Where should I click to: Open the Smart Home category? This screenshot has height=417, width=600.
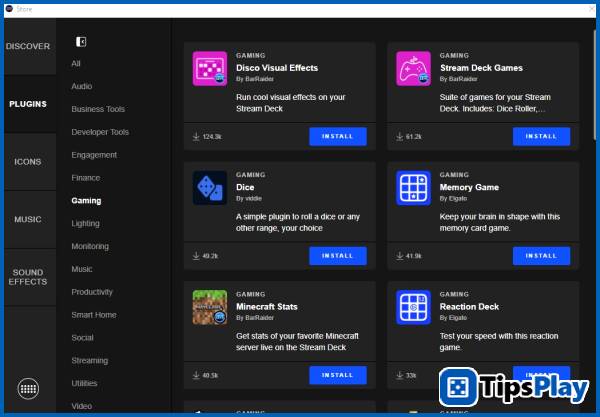click(94, 315)
